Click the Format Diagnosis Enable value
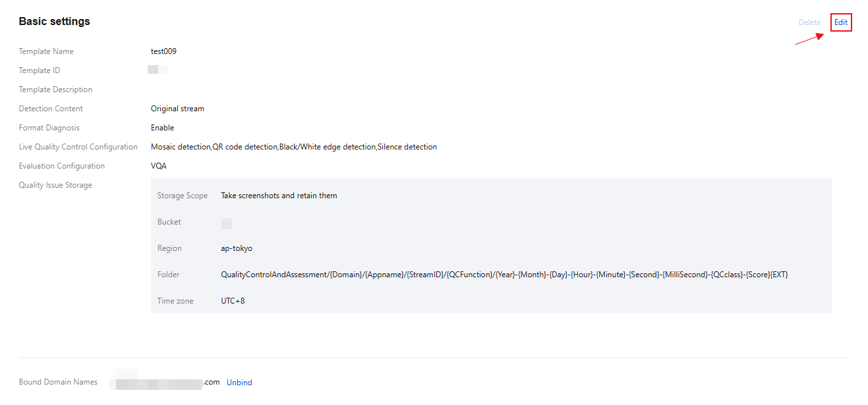The height and width of the screenshot is (405, 868). point(162,128)
